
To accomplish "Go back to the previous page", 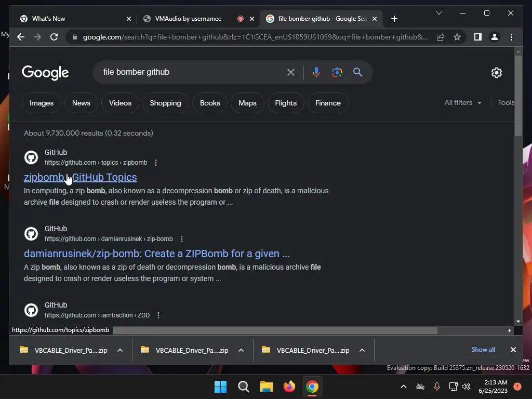I will point(21,37).
